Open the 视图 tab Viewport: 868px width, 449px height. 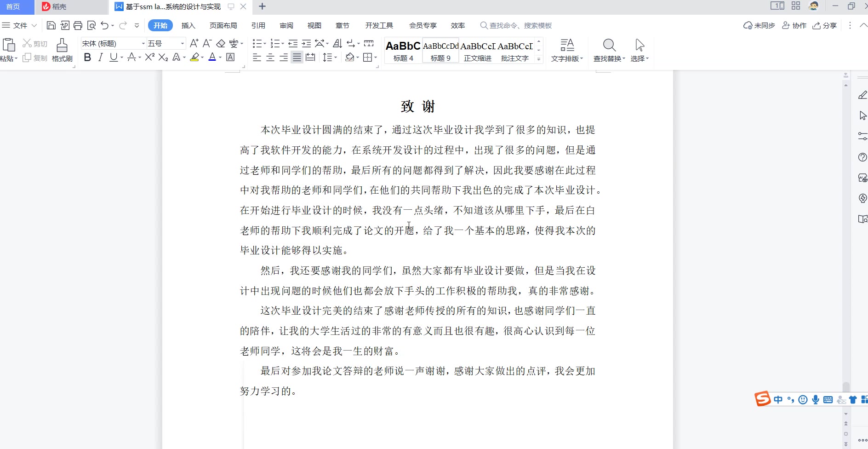point(314,25)
